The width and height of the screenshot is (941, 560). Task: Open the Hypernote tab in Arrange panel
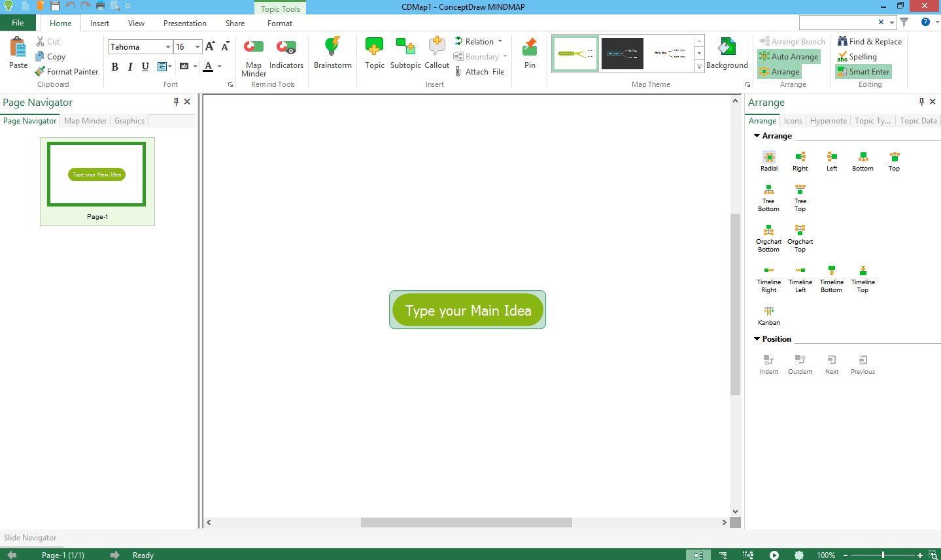point(829,121)
